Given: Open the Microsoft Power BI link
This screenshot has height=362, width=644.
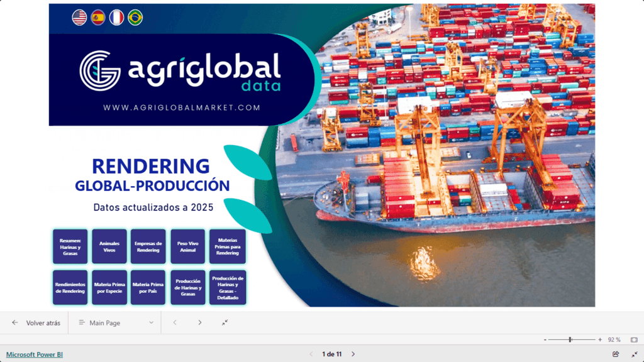Looking at the screenshot, I should click(35, 354).
